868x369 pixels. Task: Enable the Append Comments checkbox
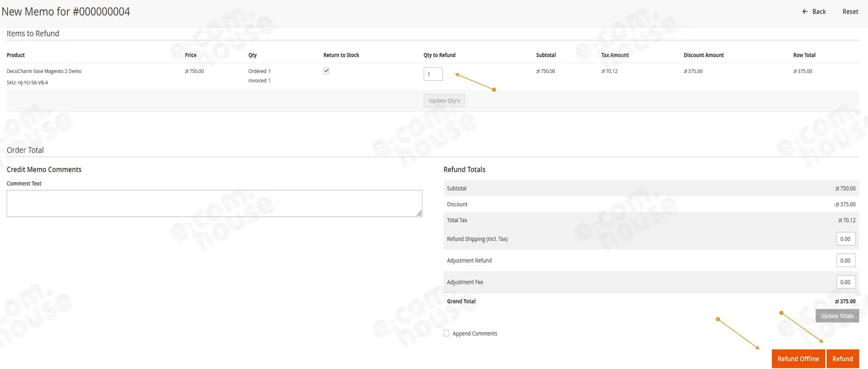pyautogui.click(x=446, y=333)
